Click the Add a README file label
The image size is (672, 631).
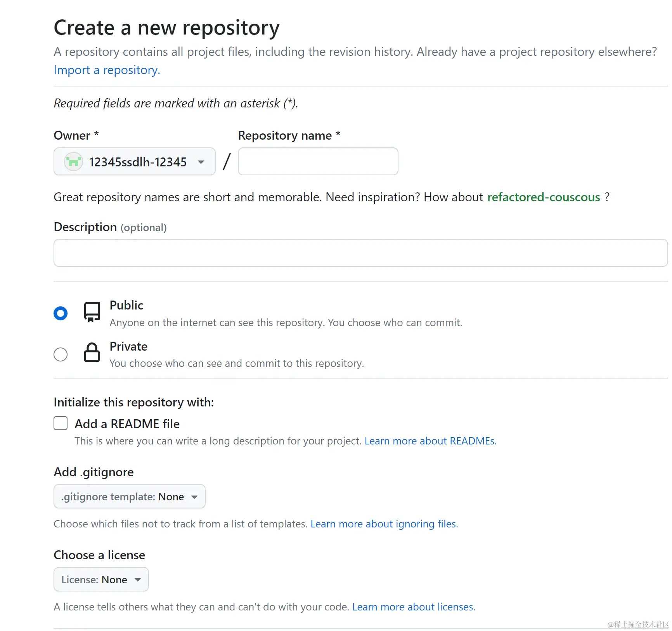[127, 424]
